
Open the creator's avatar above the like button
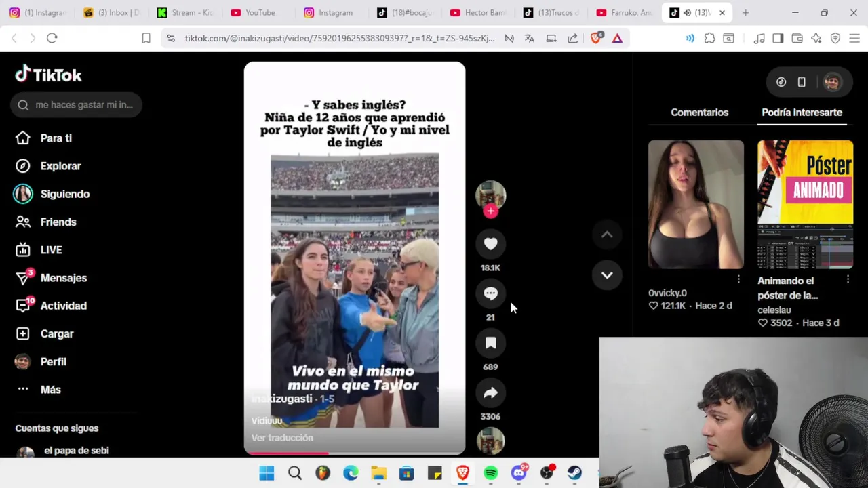coord(490,195)
